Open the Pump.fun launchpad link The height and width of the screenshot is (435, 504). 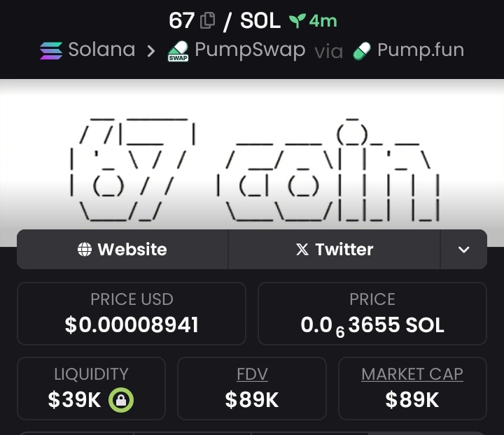[408, 51]
